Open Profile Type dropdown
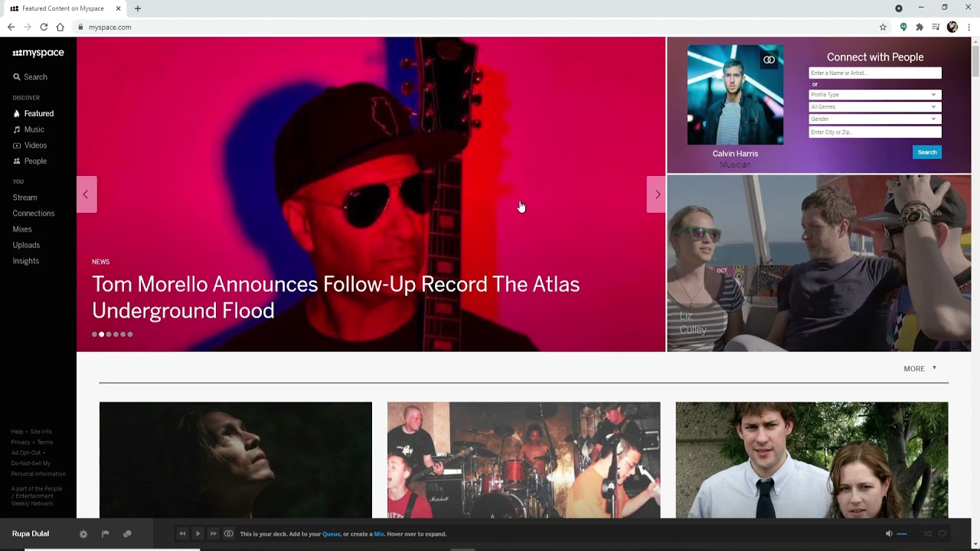The width and height of the screenshot is (980, 551). pos(875,95)
